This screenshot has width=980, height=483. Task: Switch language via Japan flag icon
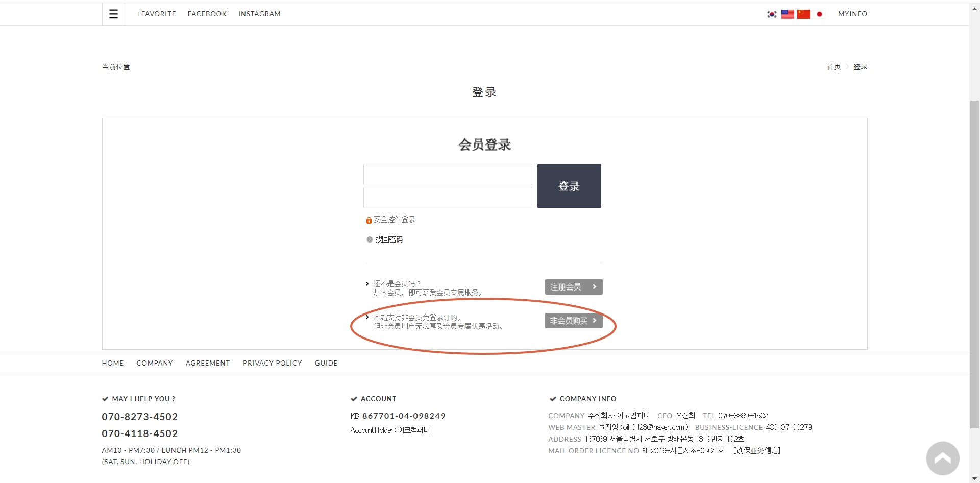click(819, 14)
